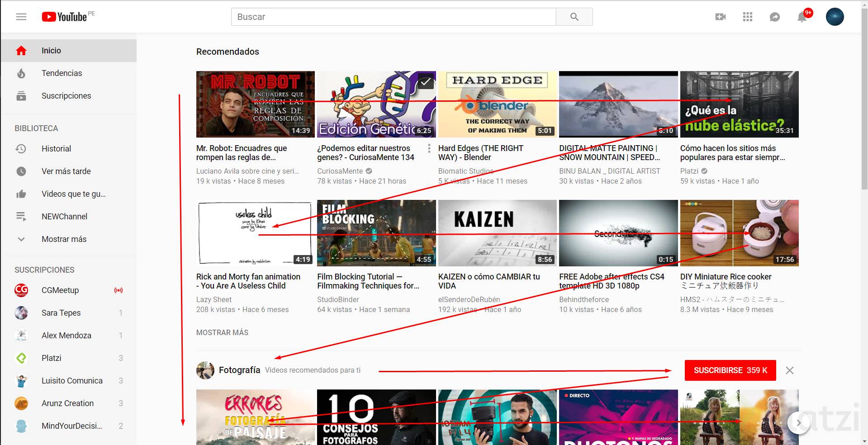Open Lazy Sheet channel link
Viewport: 868px width, 445px height.
pyautogui.click(x=214, y=299)
